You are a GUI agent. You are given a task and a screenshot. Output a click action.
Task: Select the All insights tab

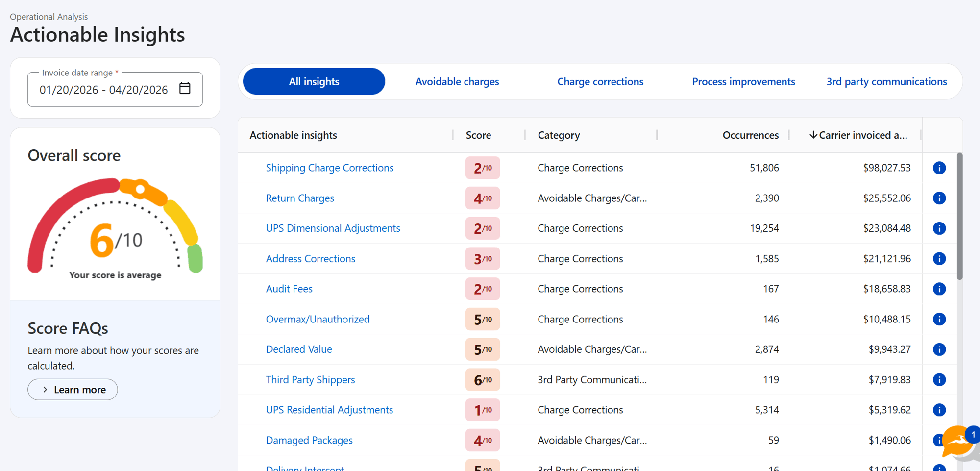click(314, 81)
